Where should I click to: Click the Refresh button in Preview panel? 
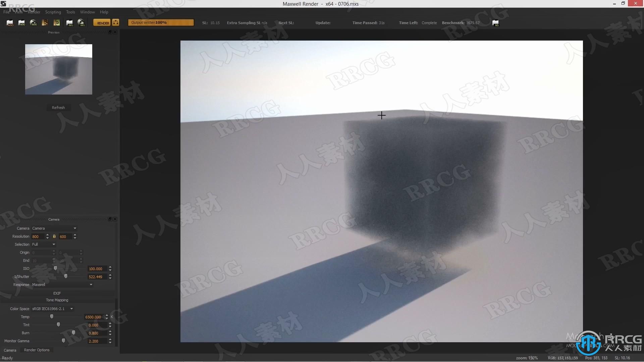pyautogui.click(x=58, y=107)
